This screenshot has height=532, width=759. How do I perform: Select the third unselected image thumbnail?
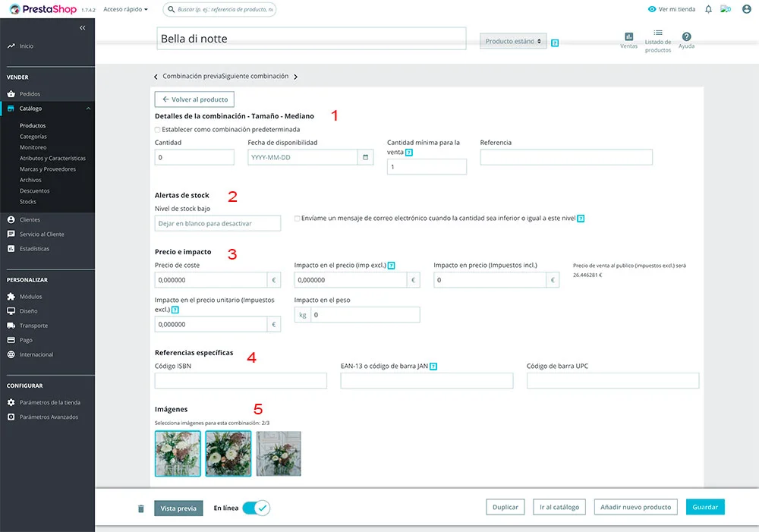pos(279,454)
